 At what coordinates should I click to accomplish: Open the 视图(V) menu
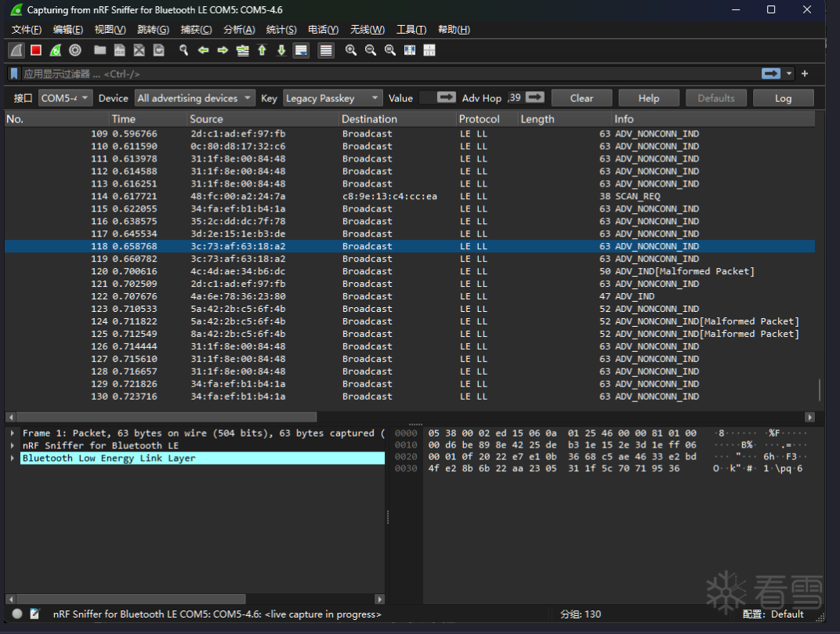(x=110, y=30)
